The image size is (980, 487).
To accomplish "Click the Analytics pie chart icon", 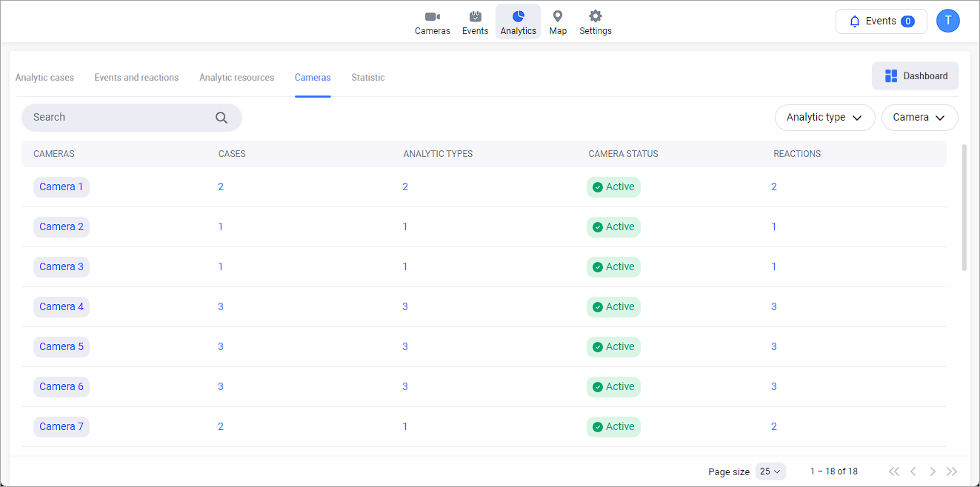I will coord(518,16).
